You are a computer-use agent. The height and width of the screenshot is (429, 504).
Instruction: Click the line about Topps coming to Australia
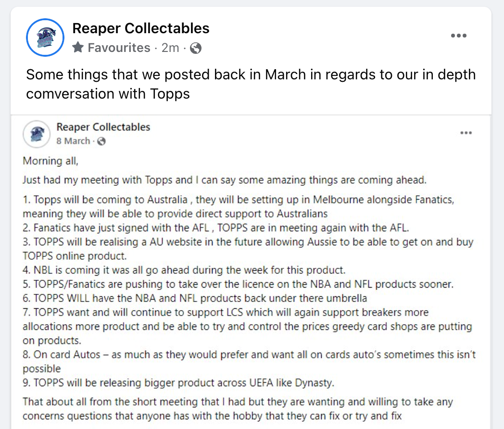click(239, 207)
